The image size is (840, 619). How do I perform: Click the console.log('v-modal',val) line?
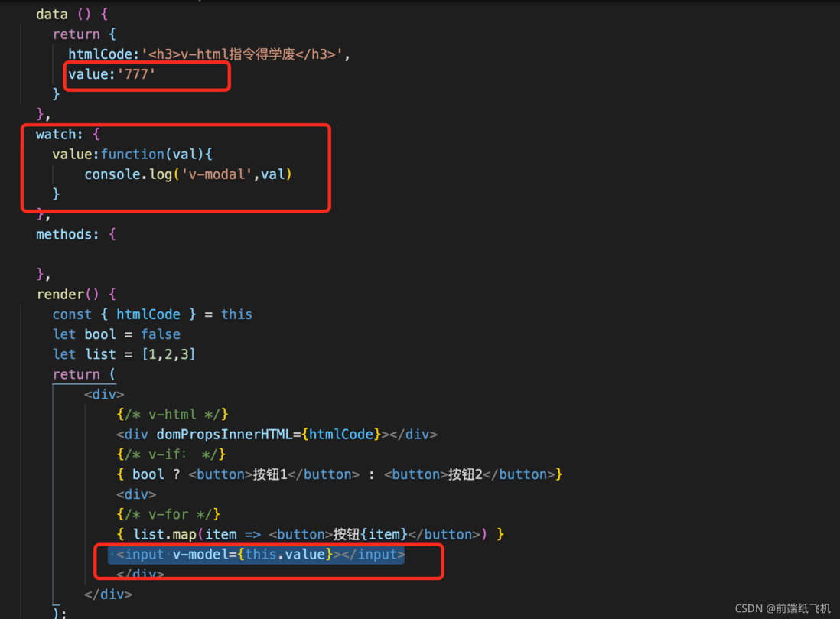188,174
